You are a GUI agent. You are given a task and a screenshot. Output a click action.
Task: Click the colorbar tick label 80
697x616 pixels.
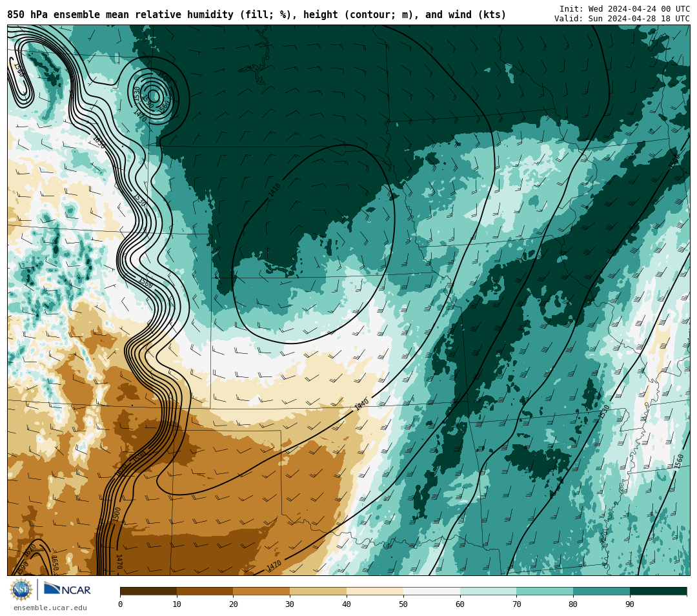pos(573,604)
